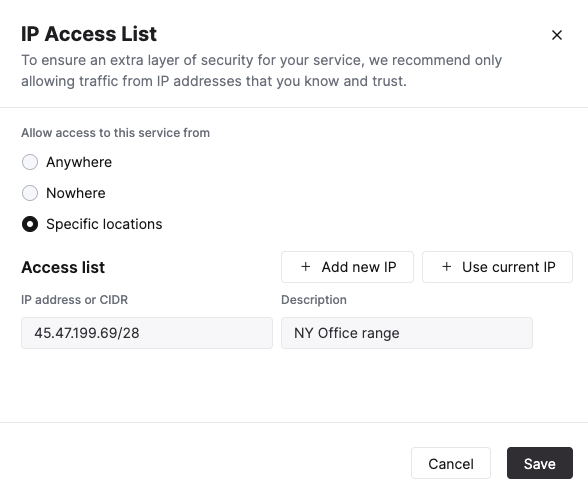588x492 pixels.
Task: Use current IP for the access list
Action: 497,267
